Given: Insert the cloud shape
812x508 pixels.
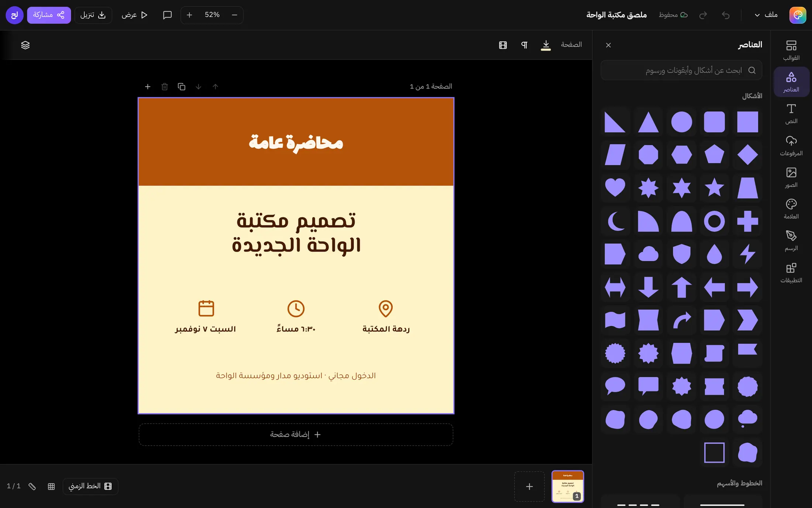Looking at the screenshot, I should tap(648, 254).
